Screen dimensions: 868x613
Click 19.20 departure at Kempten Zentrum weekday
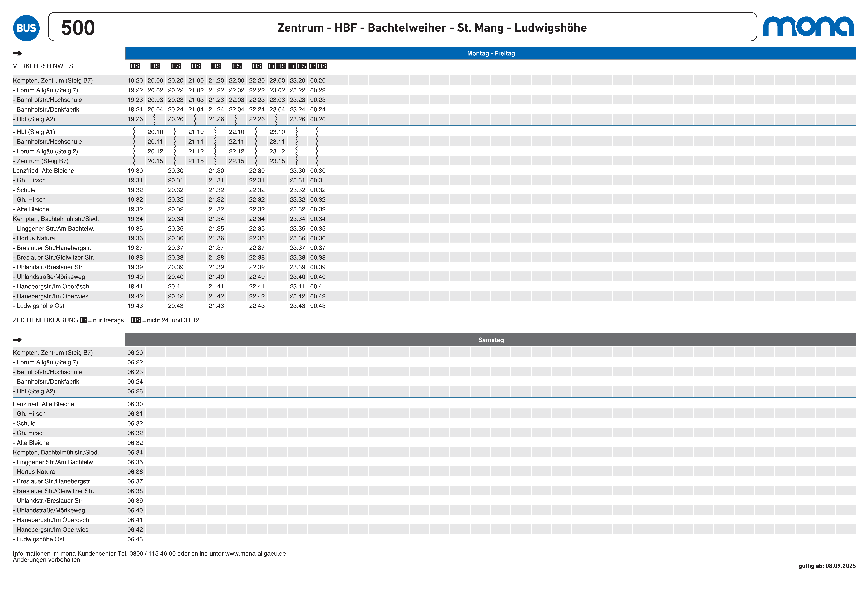(x=135, y=81)
